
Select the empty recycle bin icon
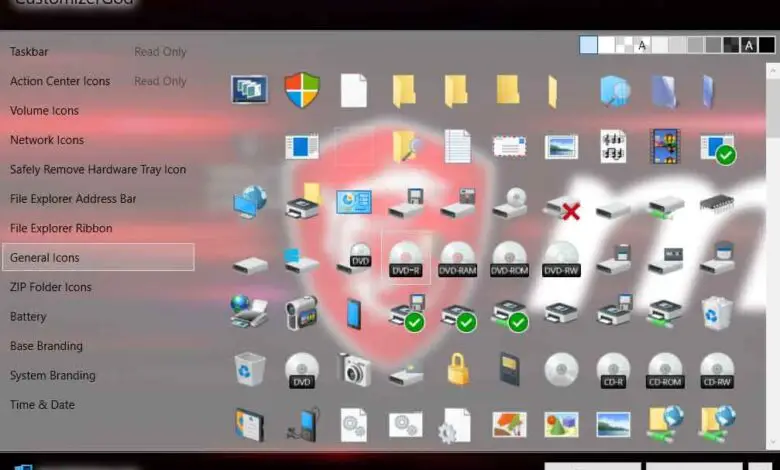coord(250,369)
